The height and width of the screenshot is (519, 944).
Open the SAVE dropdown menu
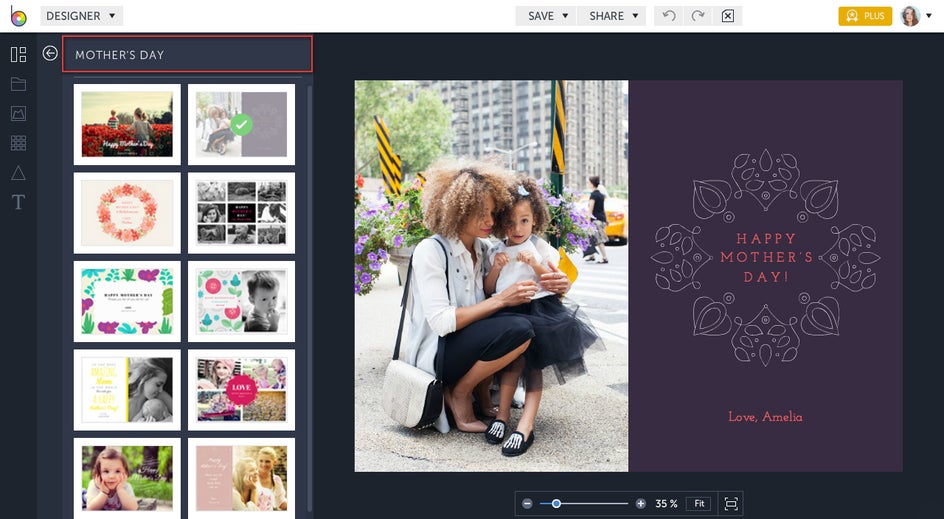547,16
